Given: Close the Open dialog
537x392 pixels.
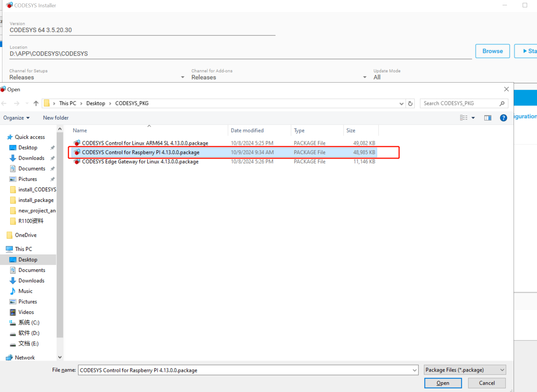Looking at the screenshot, I should pos(506,89).
